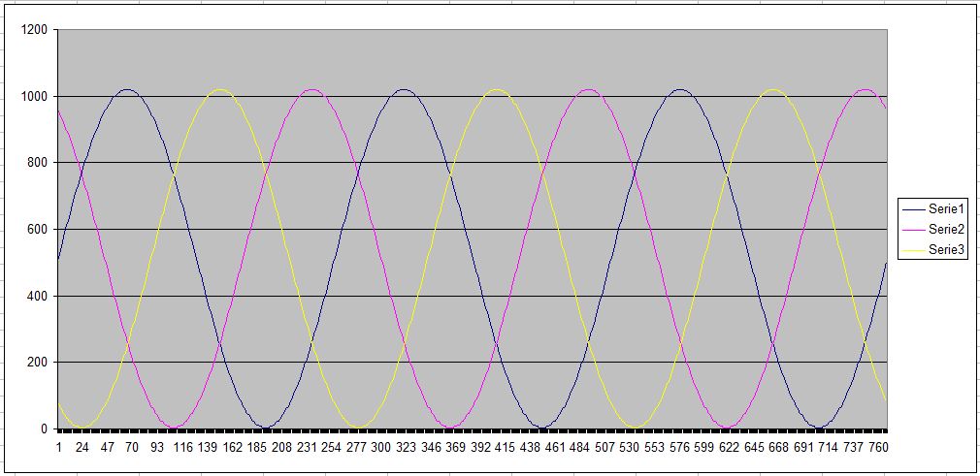This screenshot has width=980, height=476.
Task: Click the dark blue line key in legend
Action: tap(914, 208)
